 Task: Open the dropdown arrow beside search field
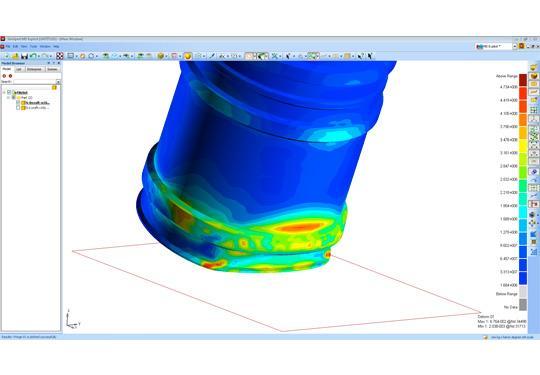(58, 82)
